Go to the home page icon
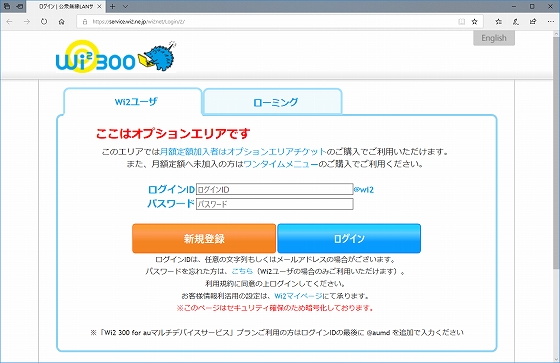Viewport: 560px width, 363px height. (61, 21)
